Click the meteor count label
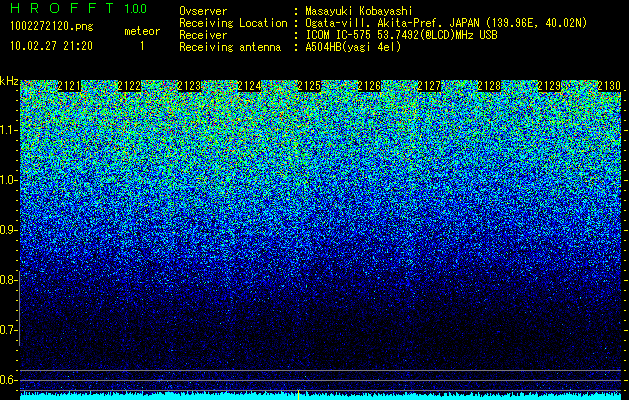629x400 pixels. click(x=142, y=31)
